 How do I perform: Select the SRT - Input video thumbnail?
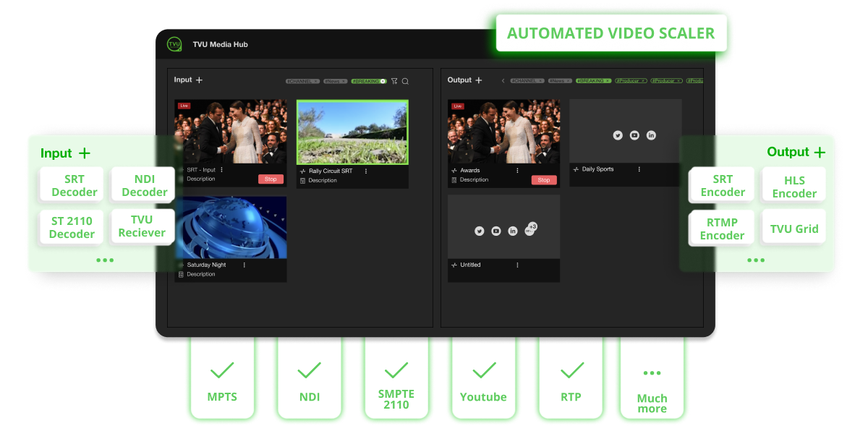point(231,132)
